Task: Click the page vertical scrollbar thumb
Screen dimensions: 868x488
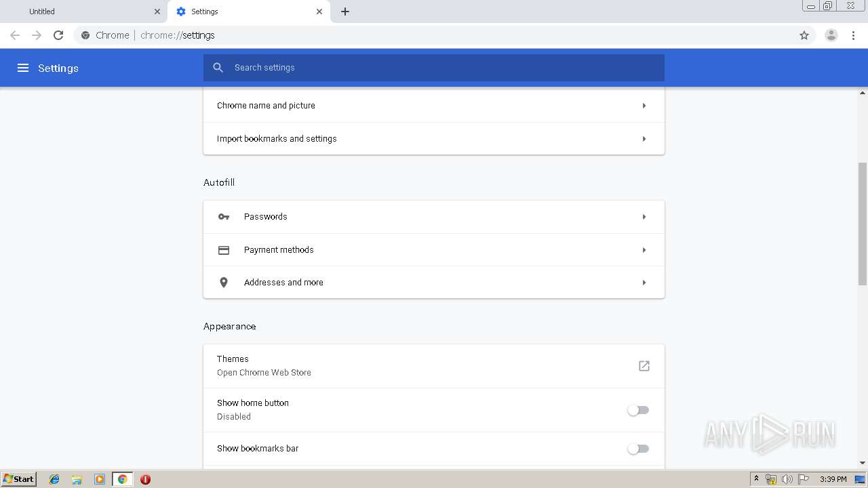Action: click(x=863, y=224)
